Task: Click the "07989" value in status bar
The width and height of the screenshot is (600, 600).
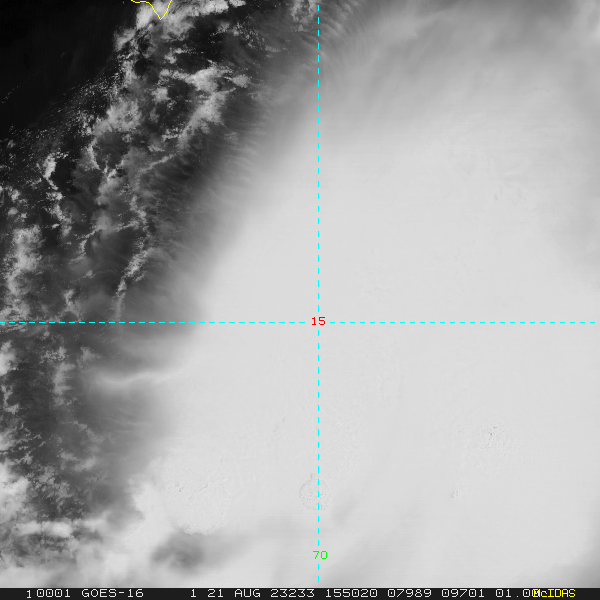Action: [x=409, y=593]
